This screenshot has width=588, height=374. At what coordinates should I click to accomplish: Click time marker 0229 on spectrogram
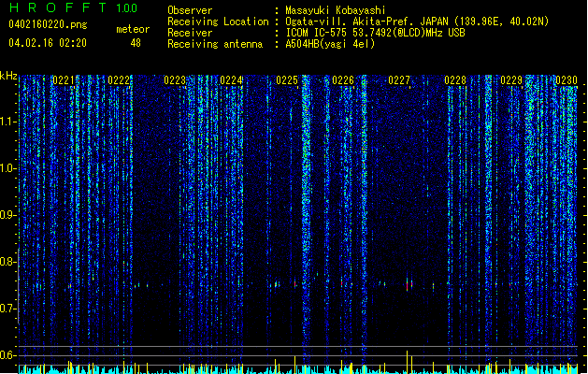pyautogui.click(x=511, y=80)
